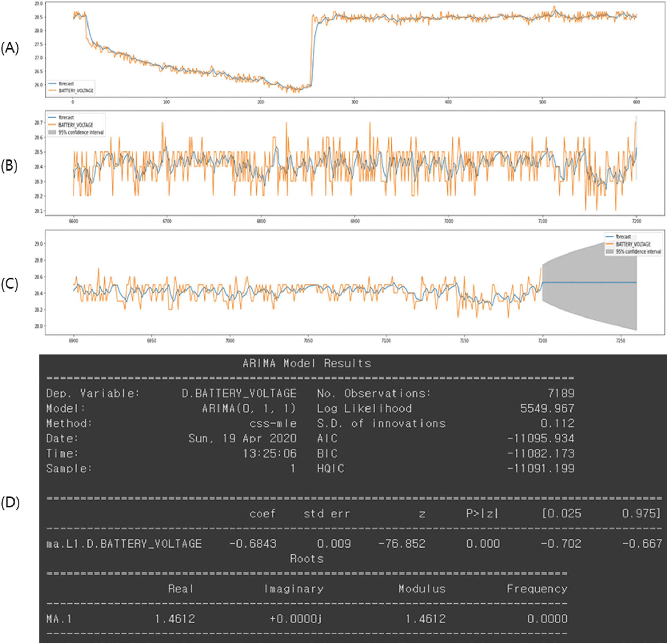This screenshot has width=668, height=644.
Task: Click the Log Likelihood value 5549.967
Action: coord(547,408)
